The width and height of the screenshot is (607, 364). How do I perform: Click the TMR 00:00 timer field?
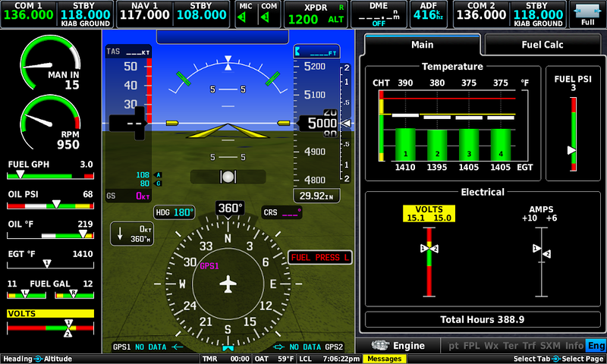click(225, 359)
